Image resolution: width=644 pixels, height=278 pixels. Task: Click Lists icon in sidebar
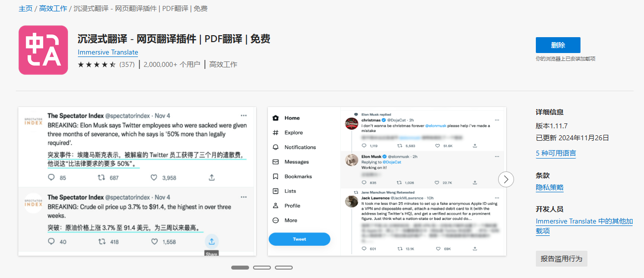275,191
